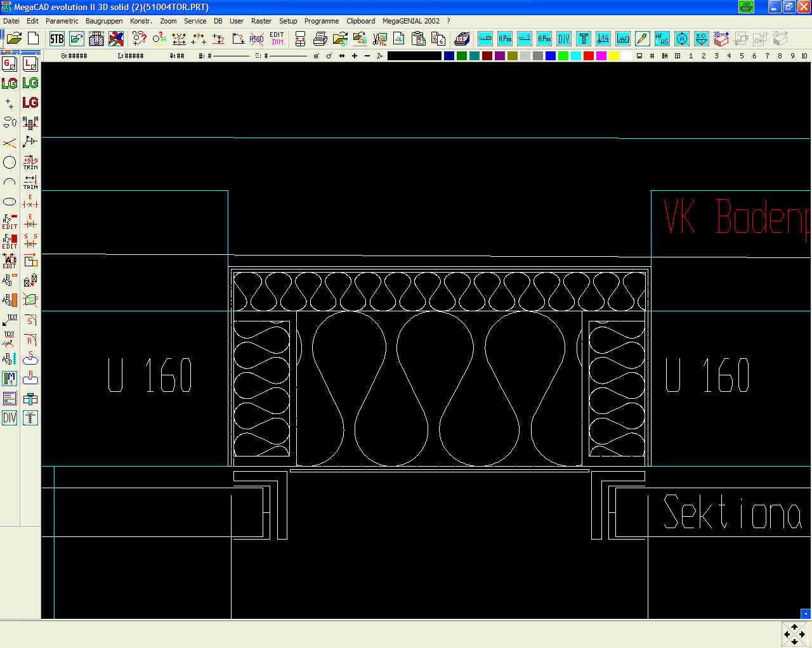Click the DIV icon in left toolbar
The height and width of the screenshot is (648, 812).
[10, 418]
